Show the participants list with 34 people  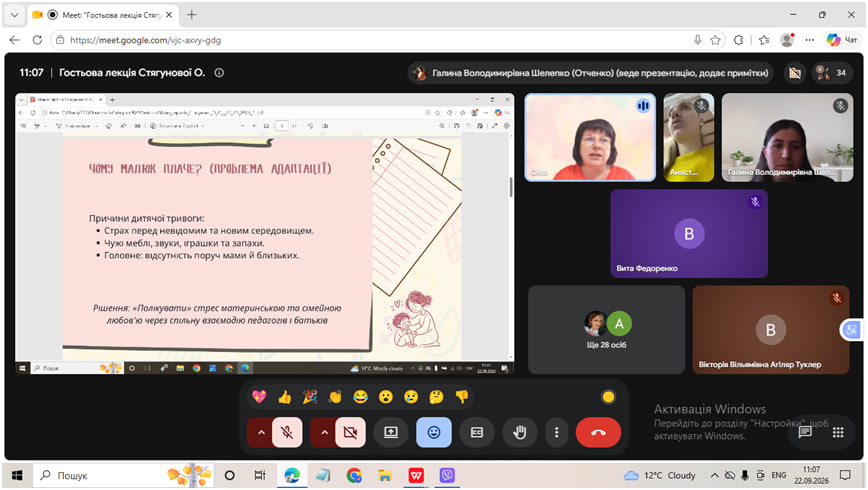pos(832,73)
